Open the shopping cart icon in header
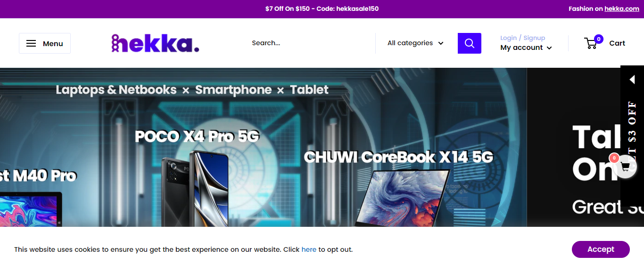Image resolution: width=644 pixels, height=272 pixels. point(590,43)
